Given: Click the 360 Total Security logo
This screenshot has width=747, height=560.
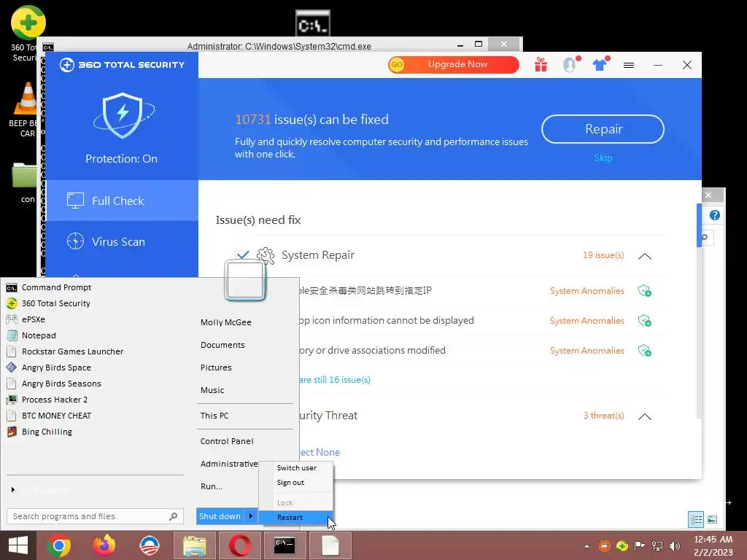Looking at the screenshot, I should pyautogui.click(x=122, y=65).
